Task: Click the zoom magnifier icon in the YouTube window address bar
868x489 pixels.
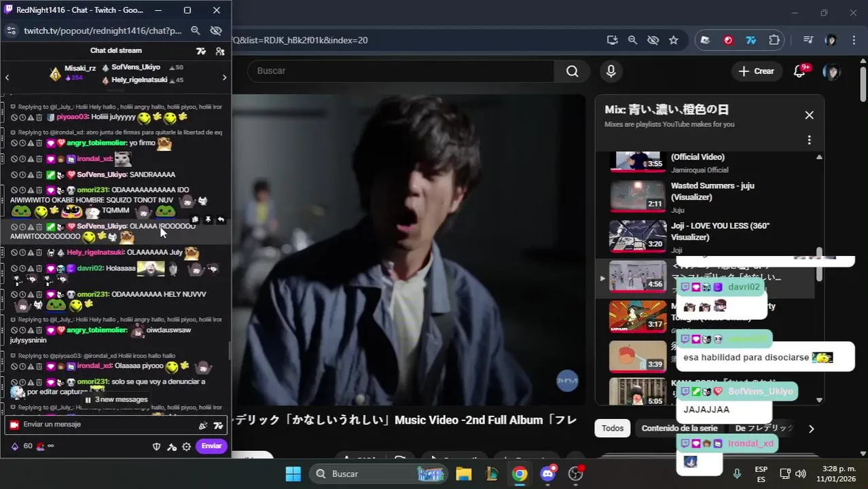Action: [x=633, y=40]
